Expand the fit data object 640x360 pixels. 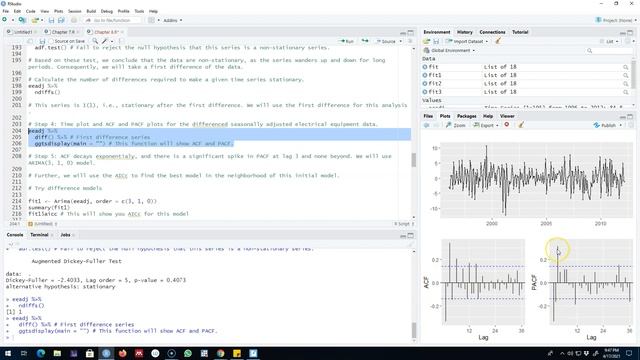coord(425,67)
